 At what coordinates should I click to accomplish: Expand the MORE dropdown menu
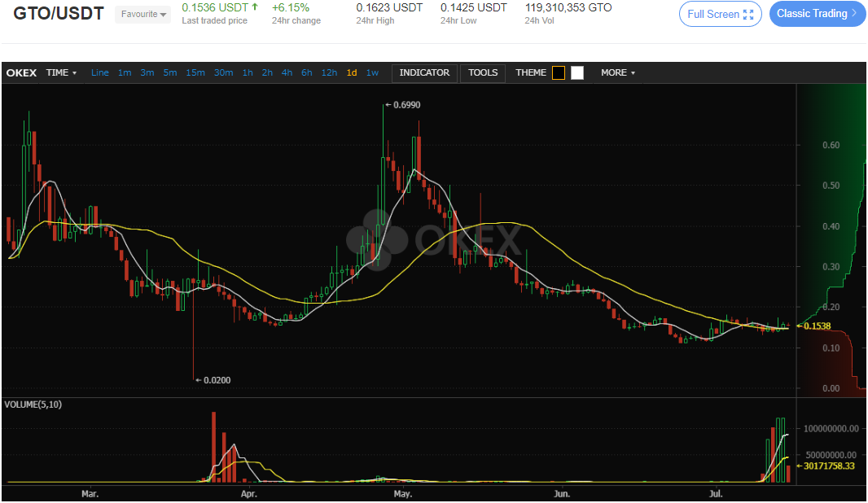(x=617, y=72)
